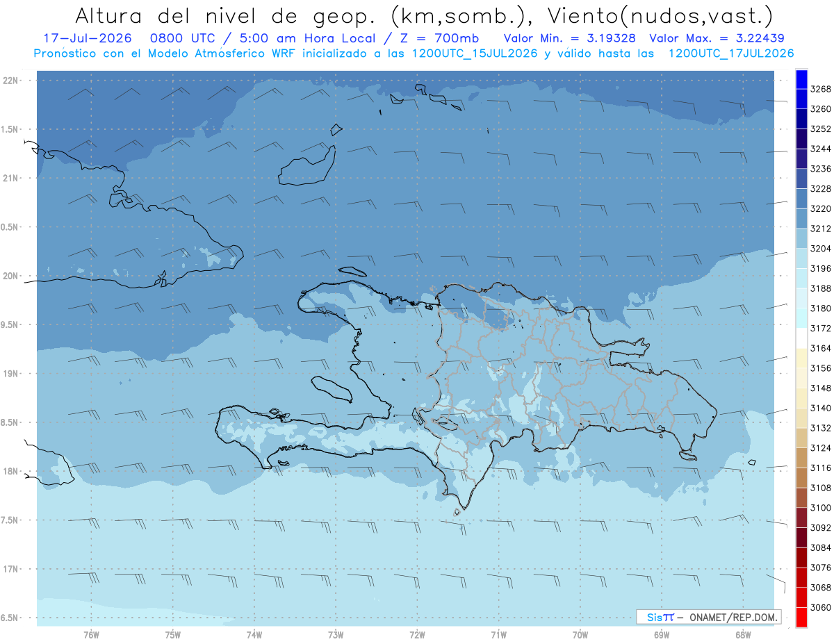Click the '70W' longitude label
This screenshot has width=834, height=644.
tap(580, 634)
